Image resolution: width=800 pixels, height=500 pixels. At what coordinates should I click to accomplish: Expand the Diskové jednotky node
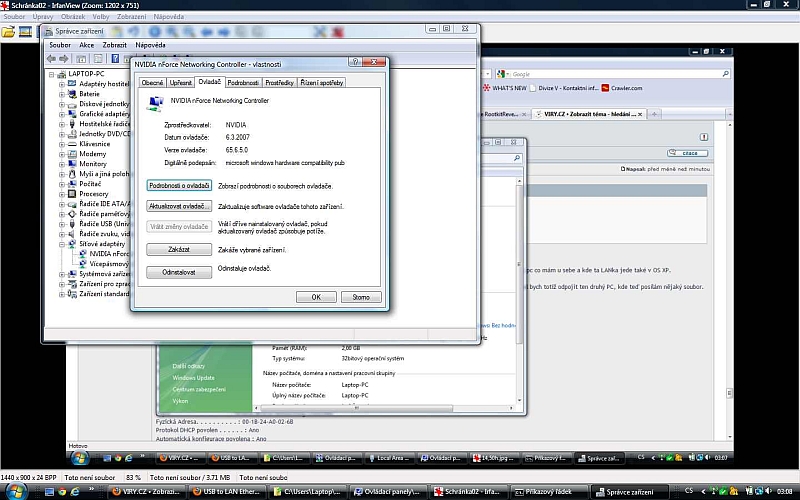62,104
